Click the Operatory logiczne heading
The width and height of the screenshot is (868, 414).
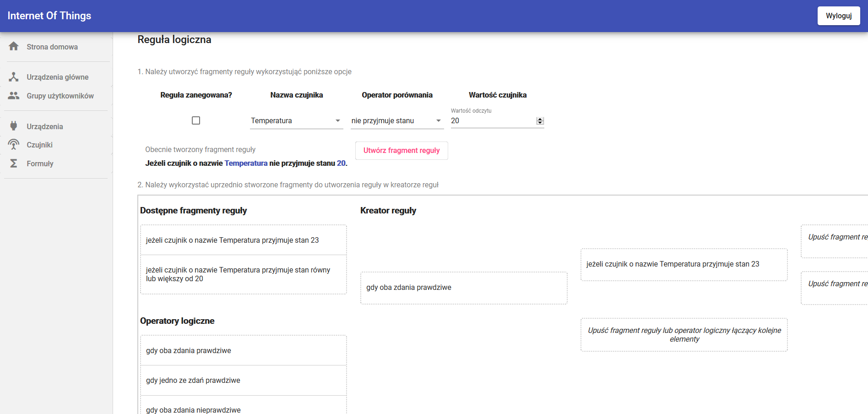177,321
